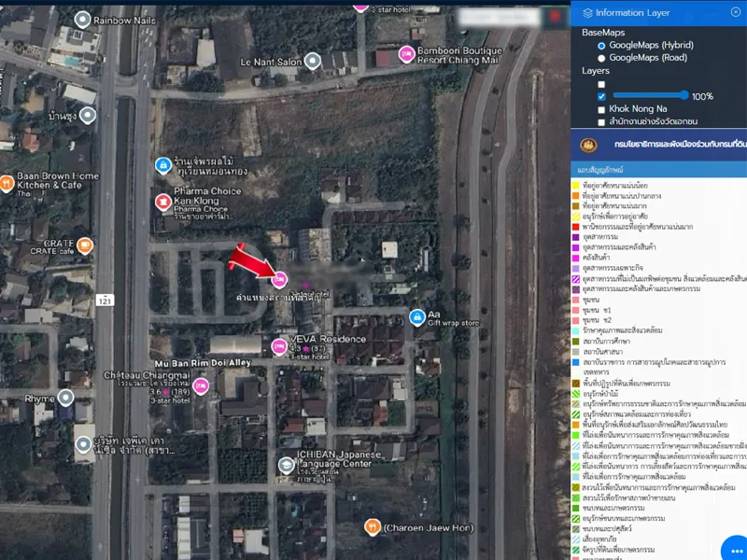Open the Le Nant Salon map pin
The width and height of the screenshot is (747, 560).
tap(314, 62)
